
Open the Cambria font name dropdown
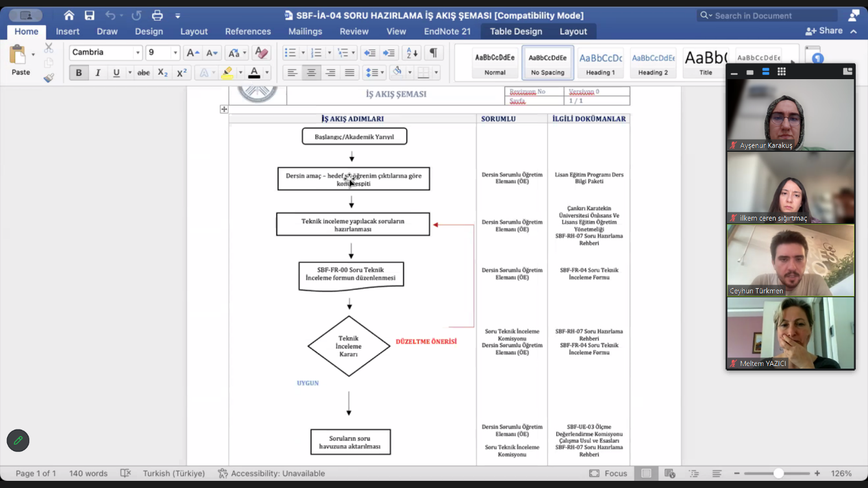point(138,53)
